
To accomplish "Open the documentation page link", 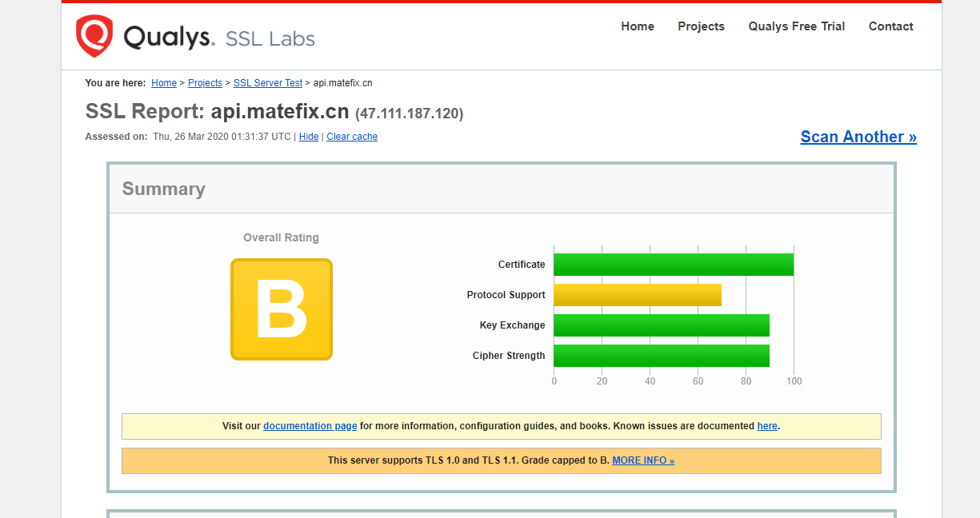I will 310,426.
